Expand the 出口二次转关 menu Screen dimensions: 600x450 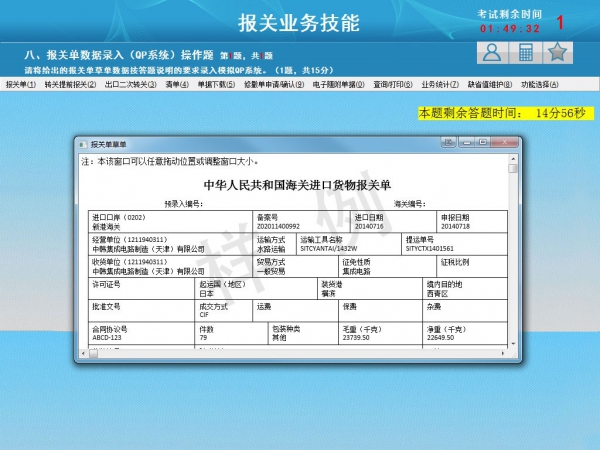click(x=130, y=85)
